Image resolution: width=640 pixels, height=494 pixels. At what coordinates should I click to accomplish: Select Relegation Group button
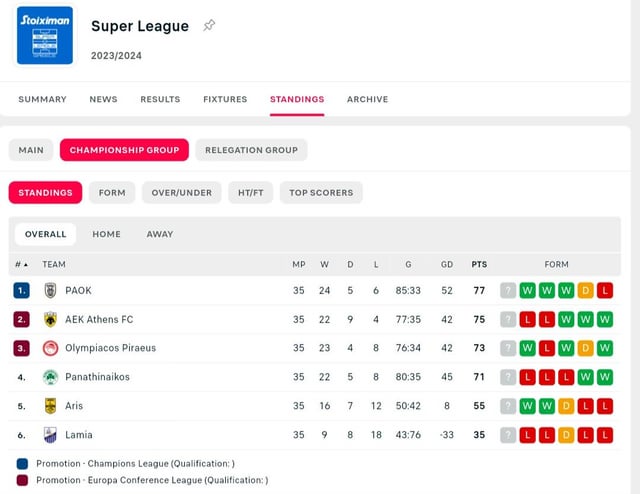[251, 150]
